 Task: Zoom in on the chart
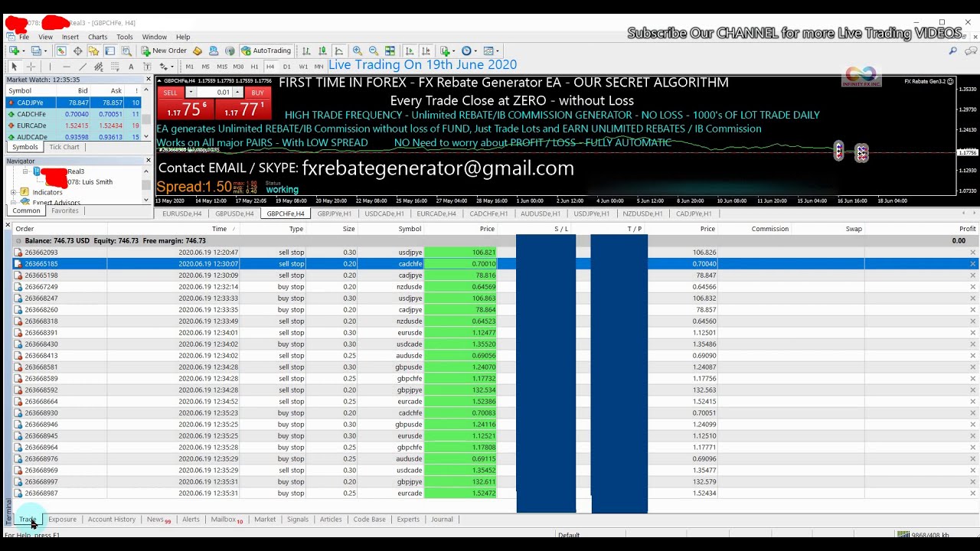pyautogui.click(x=358, y=51)
